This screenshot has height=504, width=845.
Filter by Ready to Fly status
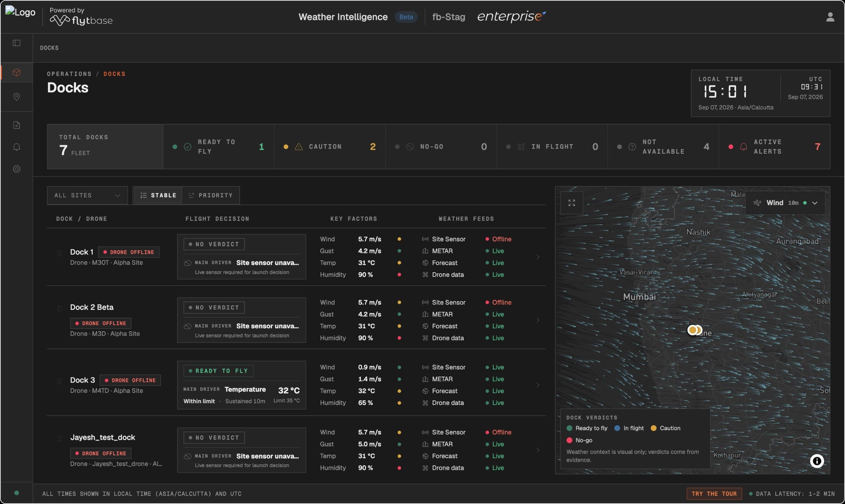[218, 147]
